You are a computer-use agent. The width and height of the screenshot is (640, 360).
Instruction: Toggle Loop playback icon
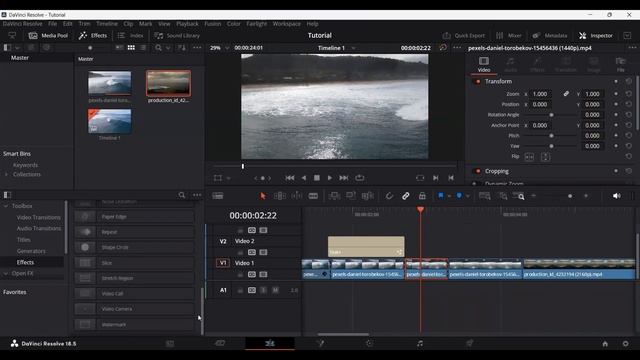[x=360, y=178]
